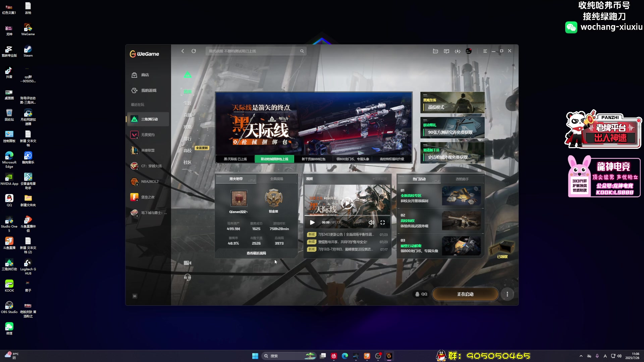Viewport: 644px width, 362px height.
Task: Open the 90张方洲研究券免费获取 promo card
Action: tap(452, 128)
